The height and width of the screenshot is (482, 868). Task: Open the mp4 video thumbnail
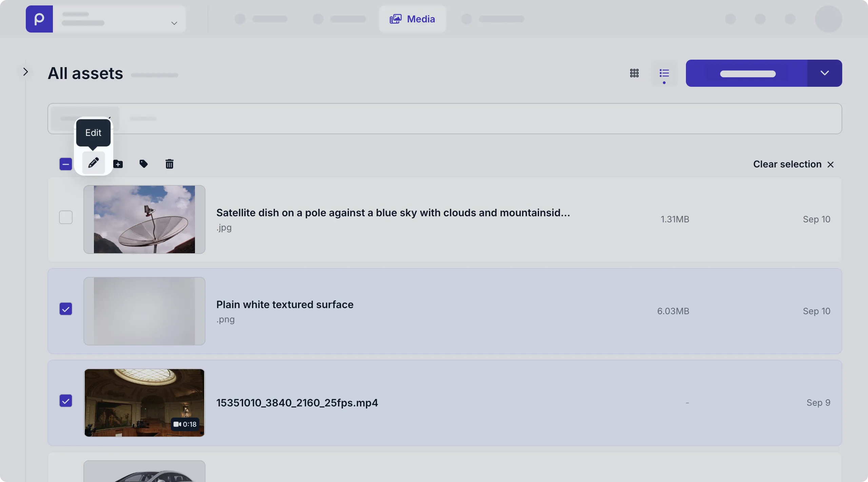pos(144,403)
